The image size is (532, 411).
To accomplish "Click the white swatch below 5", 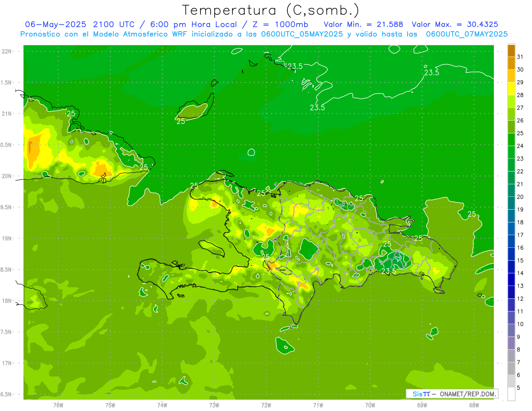I will point(511,394).
